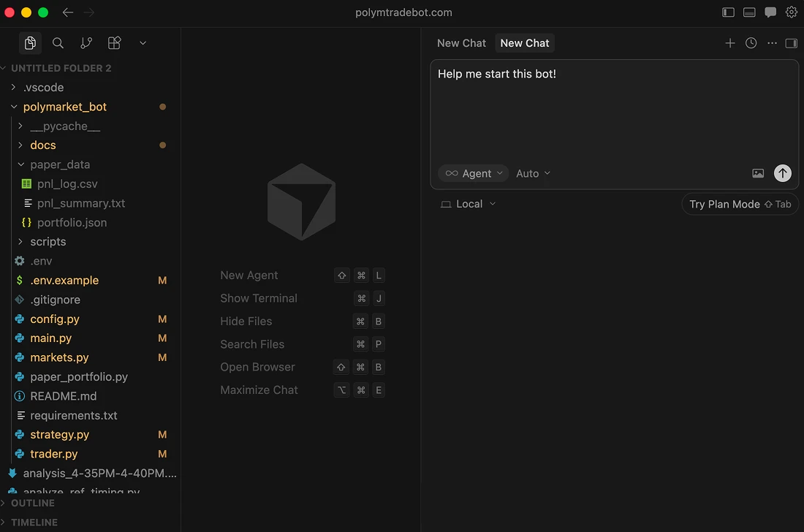
Task: Click the send arrow button
Action: 782,173
